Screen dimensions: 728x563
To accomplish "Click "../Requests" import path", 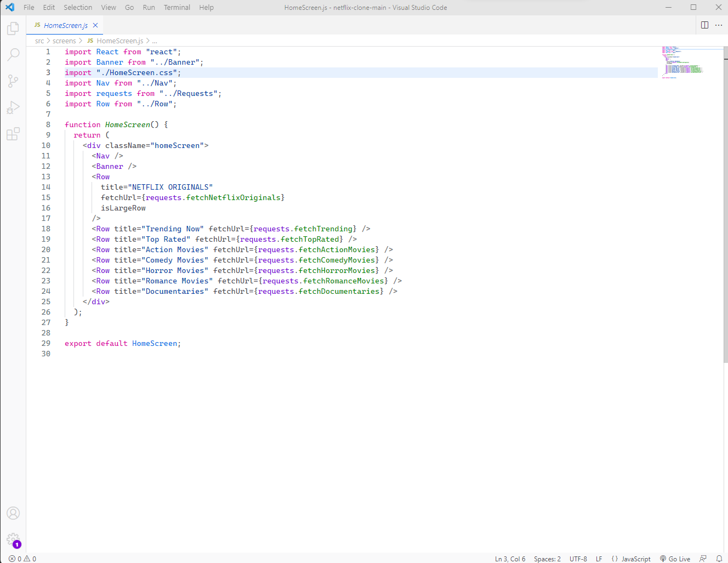I will click(x=189, y=93).
